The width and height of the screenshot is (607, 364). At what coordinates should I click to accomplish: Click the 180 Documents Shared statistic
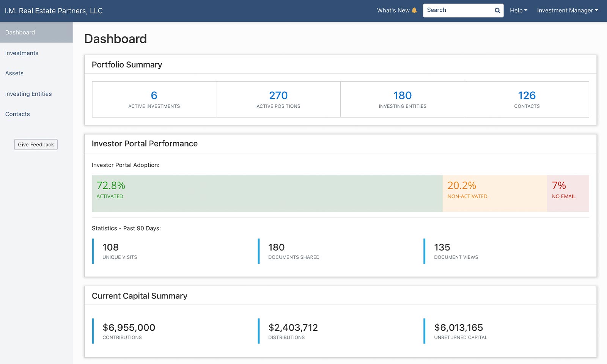[x=294, y=251]
